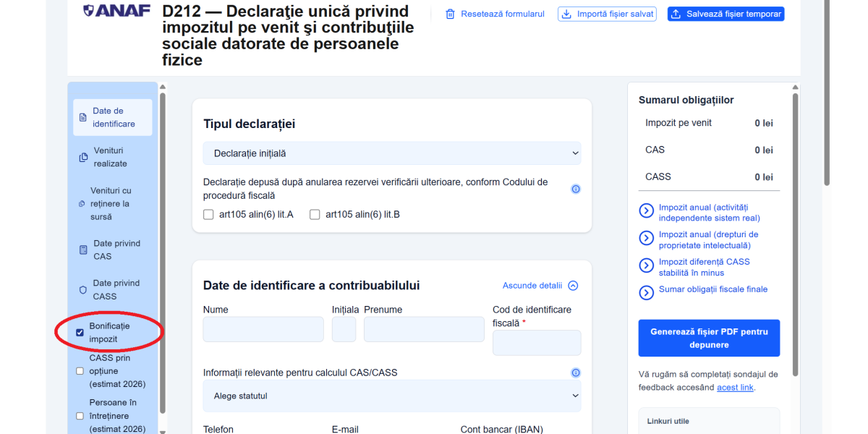The width and height of the screenshot is (868, 434).
Task: Check the art105 alin(6) lit.A checkbox
Action: tap(208, 214)
